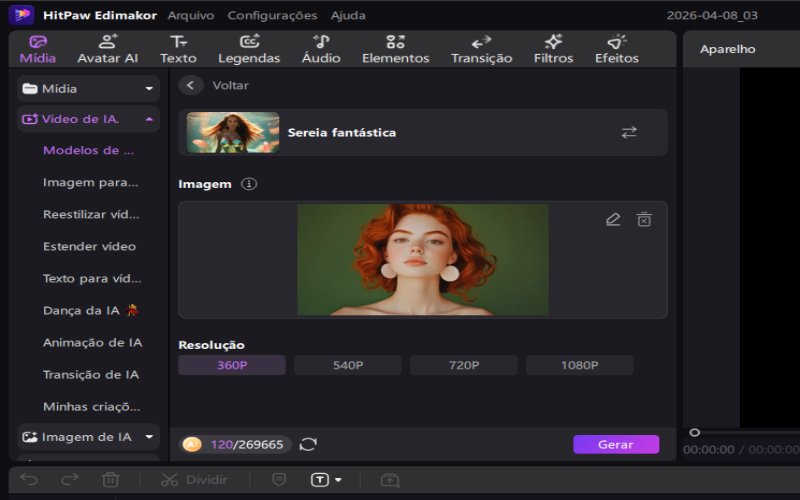Screen dimensions: 800x500
Task: Click the undo arrow icon
Action: tap(29, 480)
